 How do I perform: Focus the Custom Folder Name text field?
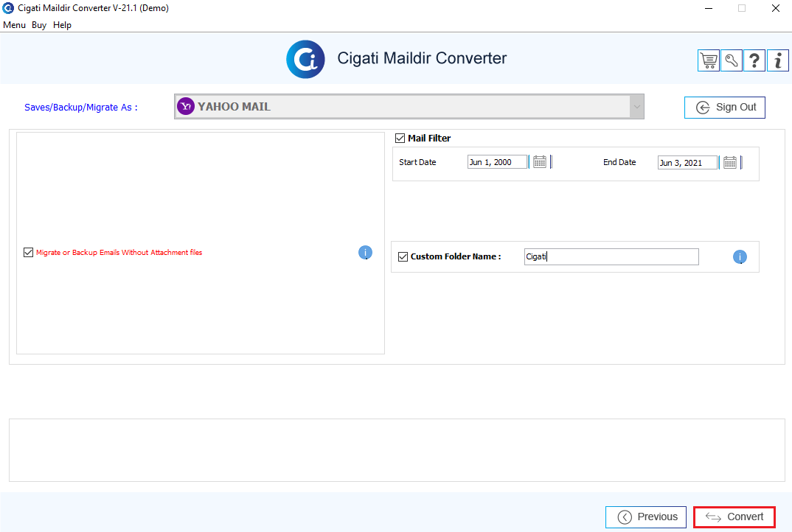611,257
